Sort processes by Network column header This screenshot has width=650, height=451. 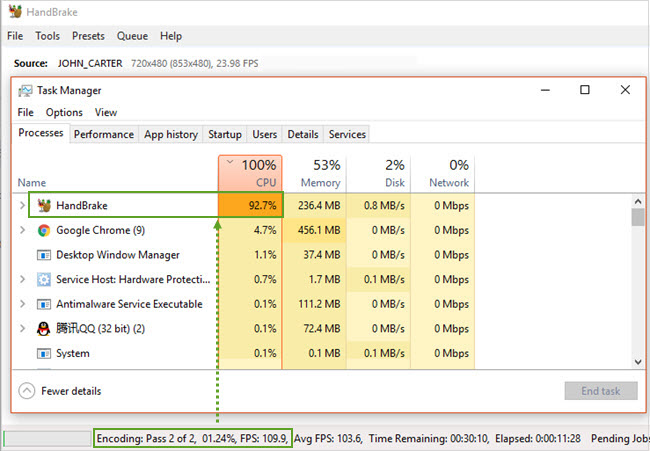[x=443, y=174]
